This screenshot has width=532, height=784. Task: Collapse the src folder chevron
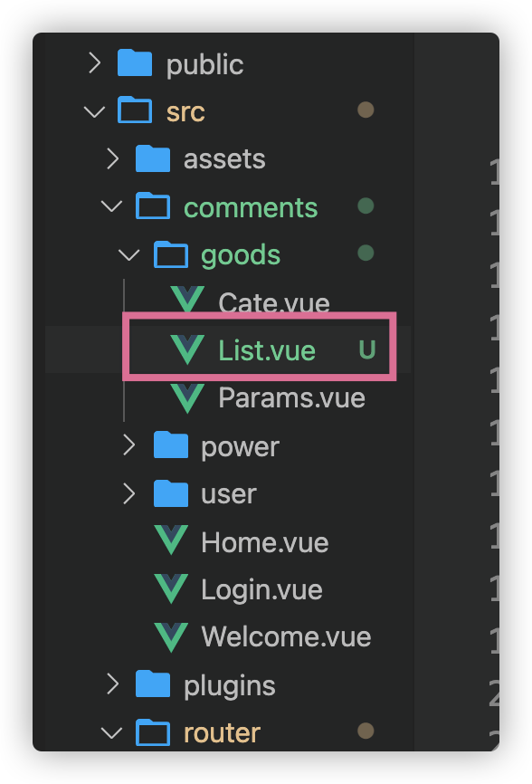[94, 111]
